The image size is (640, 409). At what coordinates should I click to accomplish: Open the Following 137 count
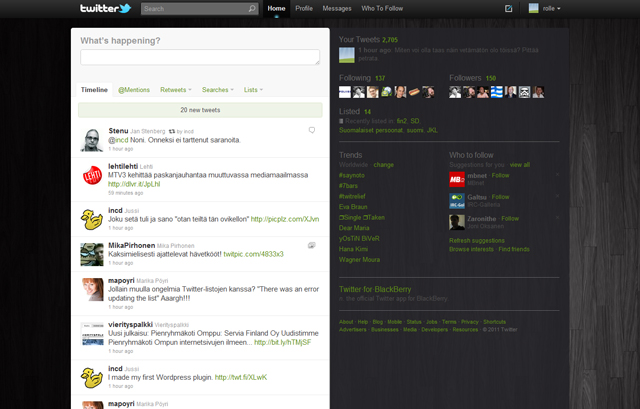pos(380,78)
